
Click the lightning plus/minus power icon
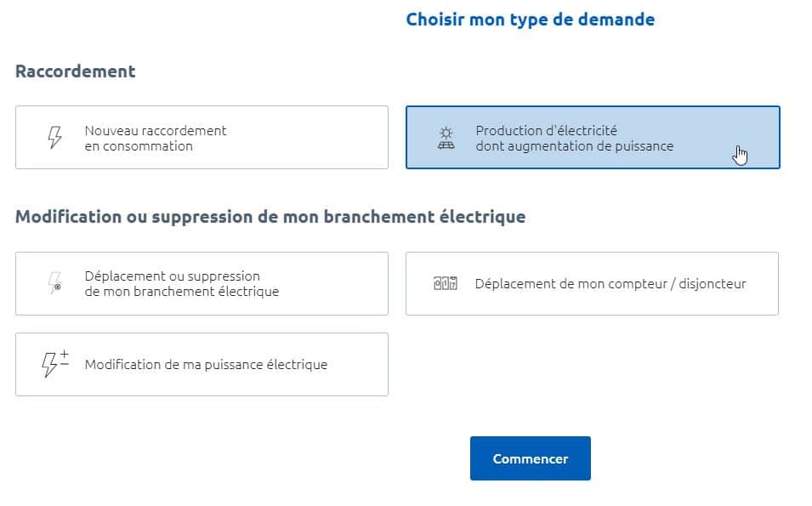pyautogui.click(x=55, y=364)
